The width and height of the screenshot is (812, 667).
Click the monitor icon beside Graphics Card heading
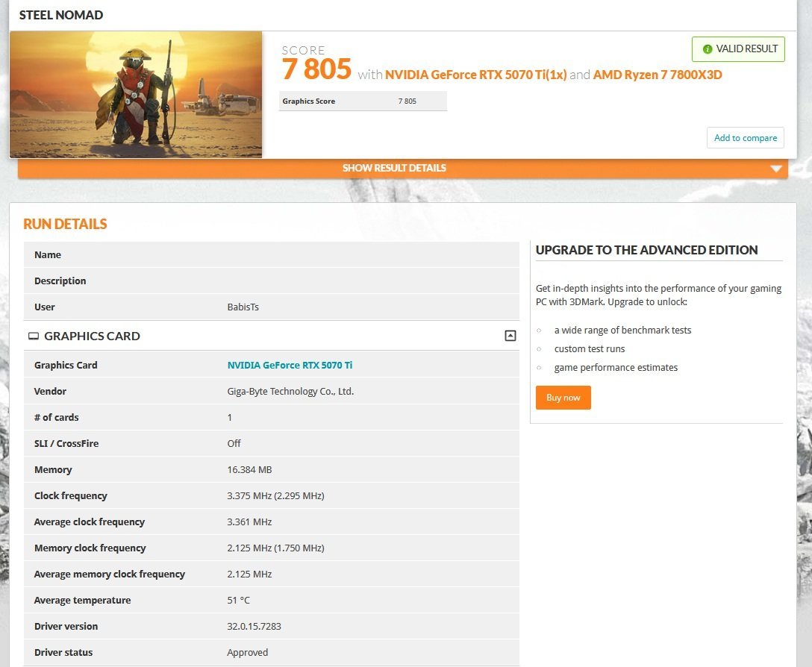pyautogui.click(x=33, y=336)
